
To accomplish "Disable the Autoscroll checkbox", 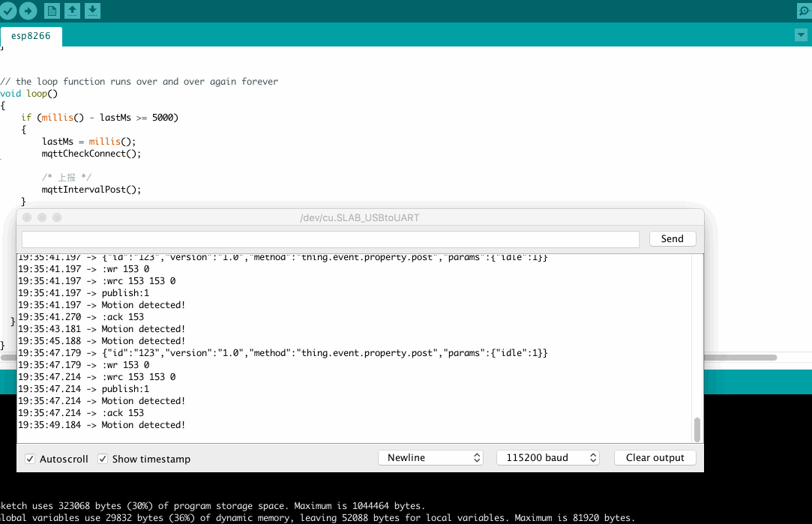I will click(30, 459).
